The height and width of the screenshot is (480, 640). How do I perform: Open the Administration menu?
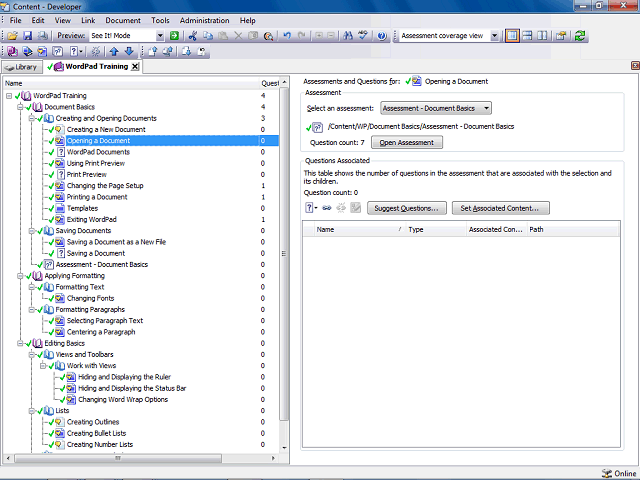pos(204,20)
